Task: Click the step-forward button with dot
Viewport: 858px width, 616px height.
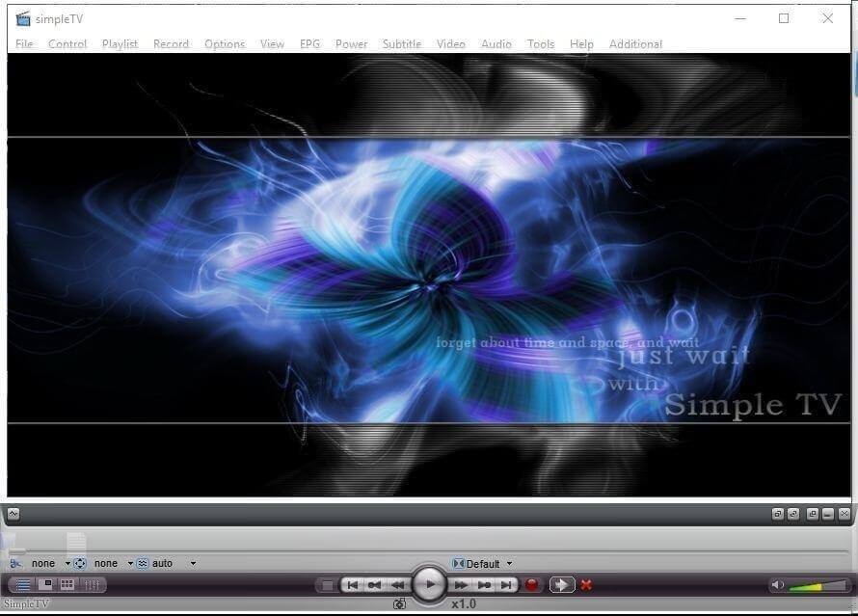Action: (484, 585)
